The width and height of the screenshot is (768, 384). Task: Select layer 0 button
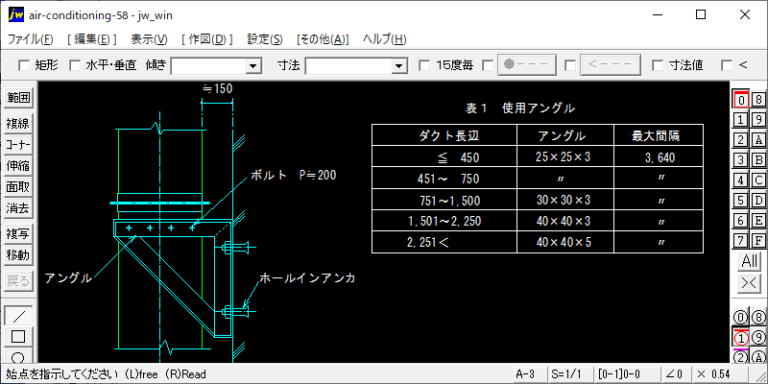pos(741,99)
